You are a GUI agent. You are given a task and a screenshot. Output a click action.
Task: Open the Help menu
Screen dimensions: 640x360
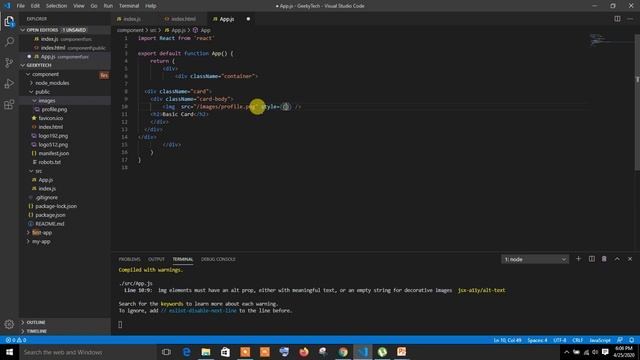click(151, 6)
